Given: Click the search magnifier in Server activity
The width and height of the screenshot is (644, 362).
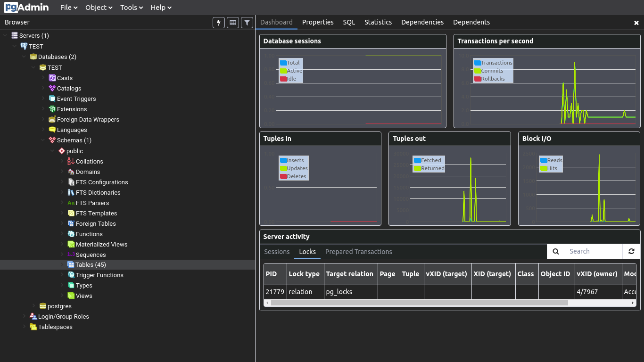Looking at the screenshot, I should click(556, 251).
